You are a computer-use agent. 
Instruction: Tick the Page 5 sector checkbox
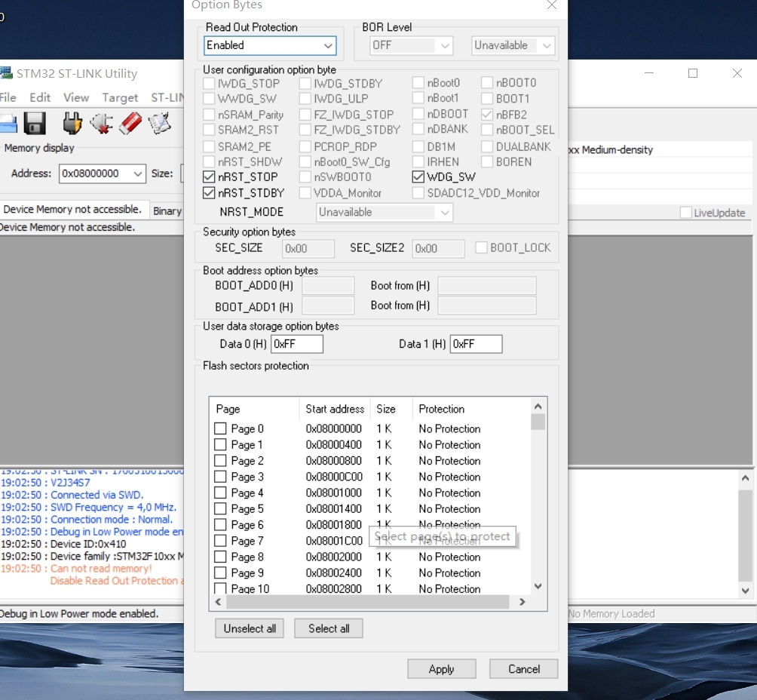[x=220, y=509]
